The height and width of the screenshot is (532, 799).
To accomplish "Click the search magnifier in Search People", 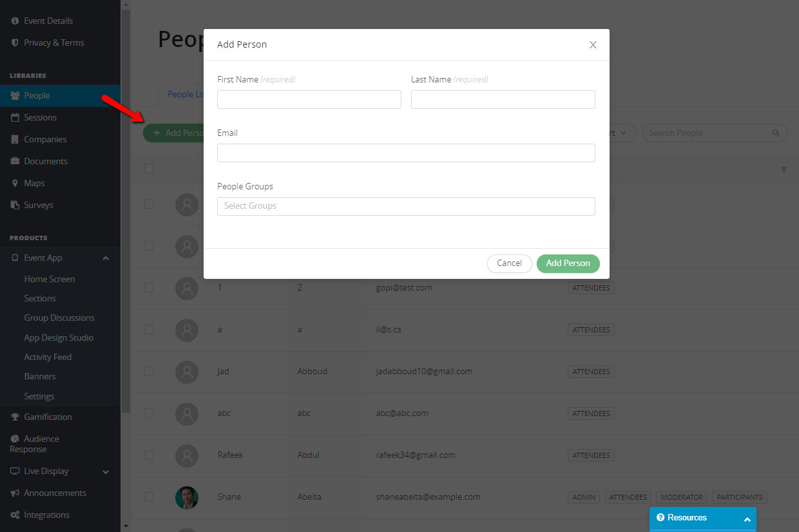I will pos(776,133).
